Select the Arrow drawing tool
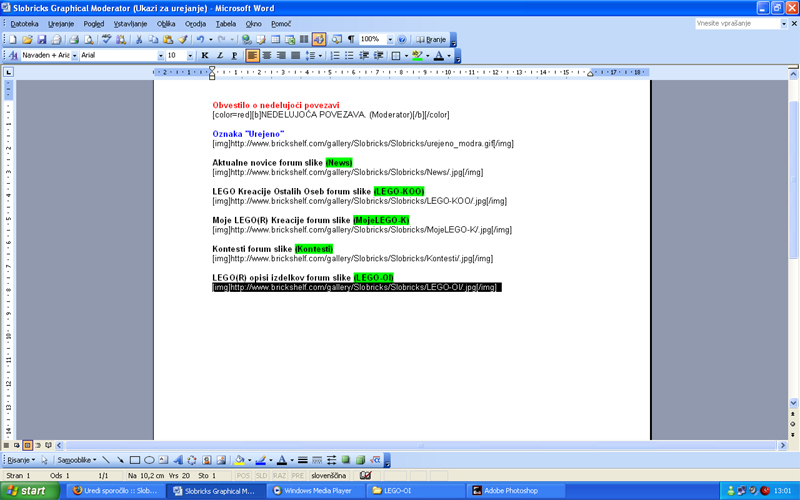This screenshot has width=800, height=500. [120, 460]
